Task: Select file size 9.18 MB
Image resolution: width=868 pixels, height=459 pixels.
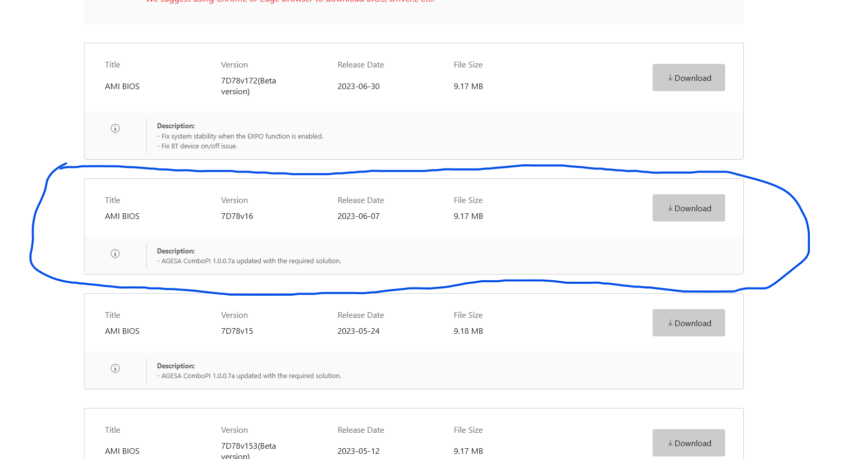Action: point(469,331)
